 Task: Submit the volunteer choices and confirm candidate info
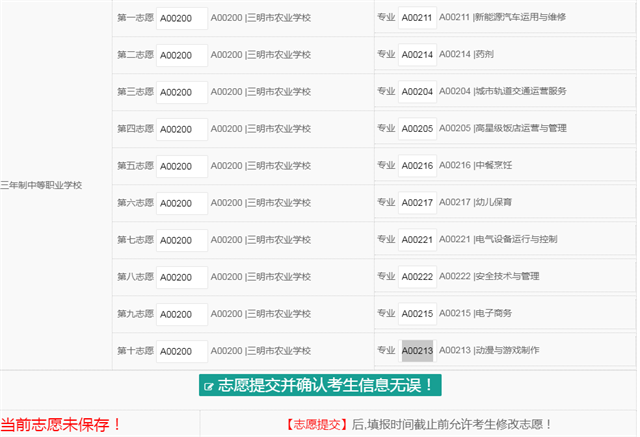pos(320,385)
